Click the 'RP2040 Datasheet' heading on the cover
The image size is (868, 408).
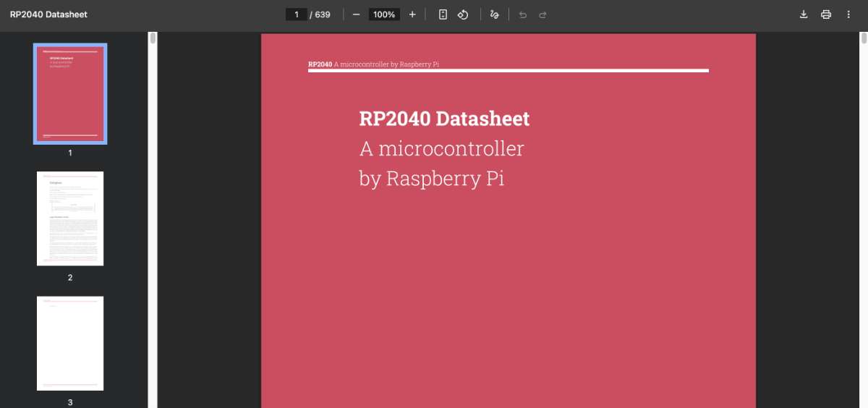point(444,119)
